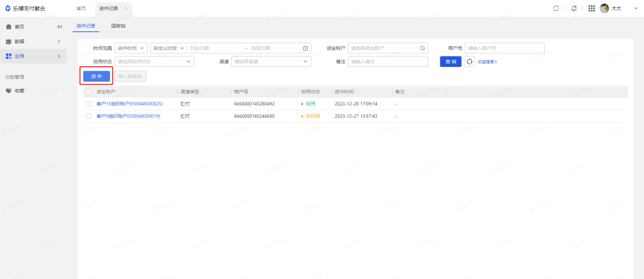This screenshot has height=279, width=644.
Task: Click the 启用状态 column header
Action: pos(310,92)
